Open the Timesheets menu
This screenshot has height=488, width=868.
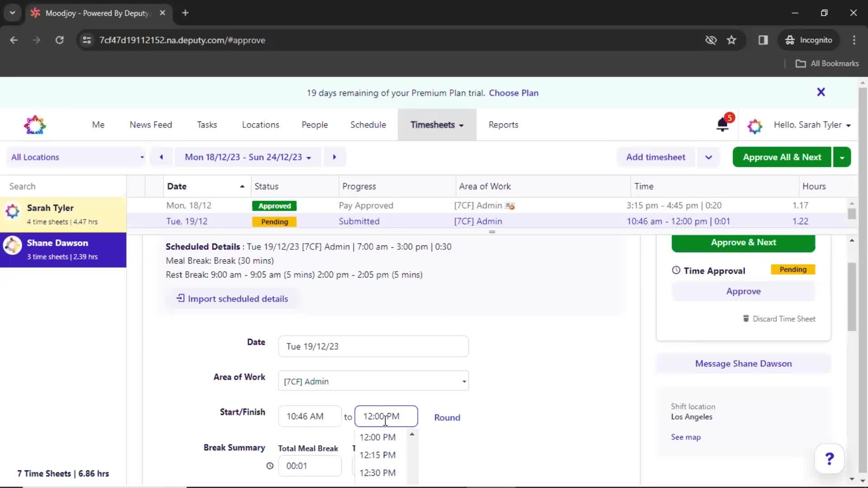(437, 125)
